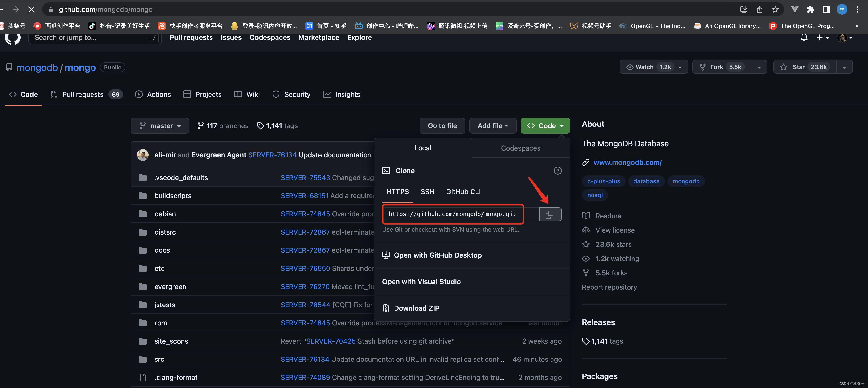
Task: Select the Local tab
Action: pos(422,148)
